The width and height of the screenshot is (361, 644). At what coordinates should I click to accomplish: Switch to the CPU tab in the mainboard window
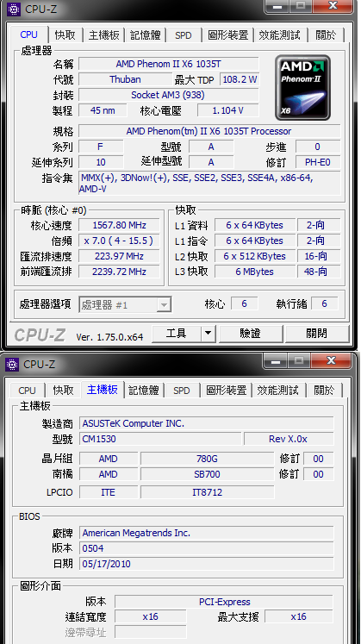(27, 391)
